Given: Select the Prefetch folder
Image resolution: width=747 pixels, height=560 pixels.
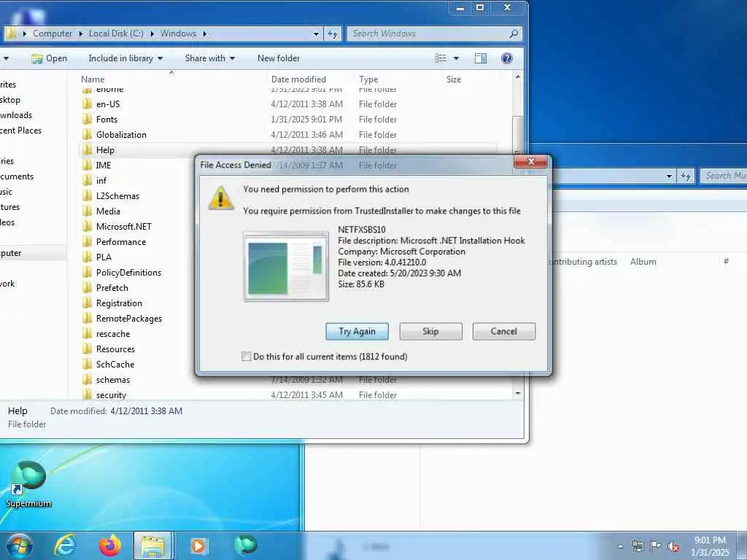Looking at the screenshot, I should (112, 287).
